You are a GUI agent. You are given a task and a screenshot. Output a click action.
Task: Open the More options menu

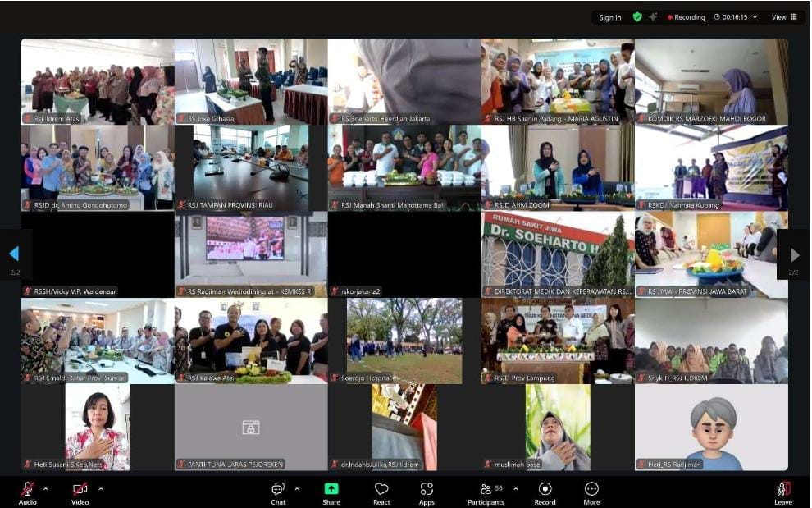pyautogui.click(x=591, y=489)
